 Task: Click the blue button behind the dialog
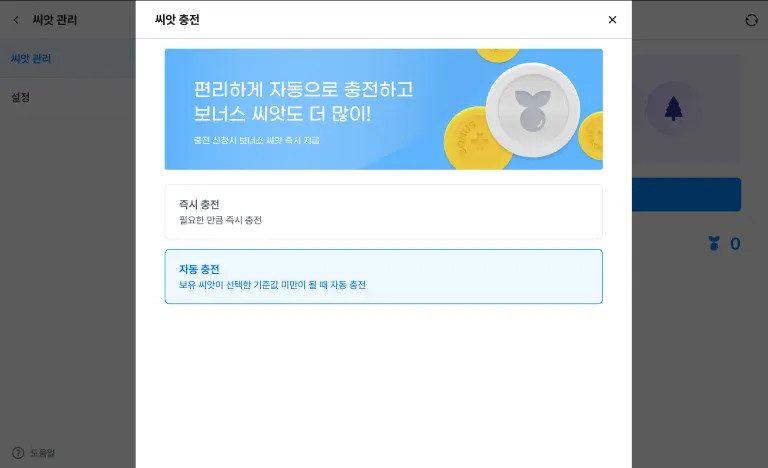686,195
